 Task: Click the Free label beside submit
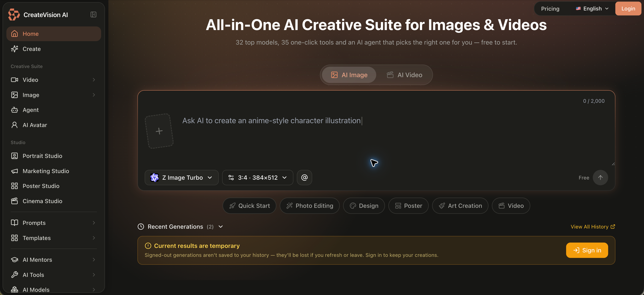pyautogui.click(x=584, y=178)
